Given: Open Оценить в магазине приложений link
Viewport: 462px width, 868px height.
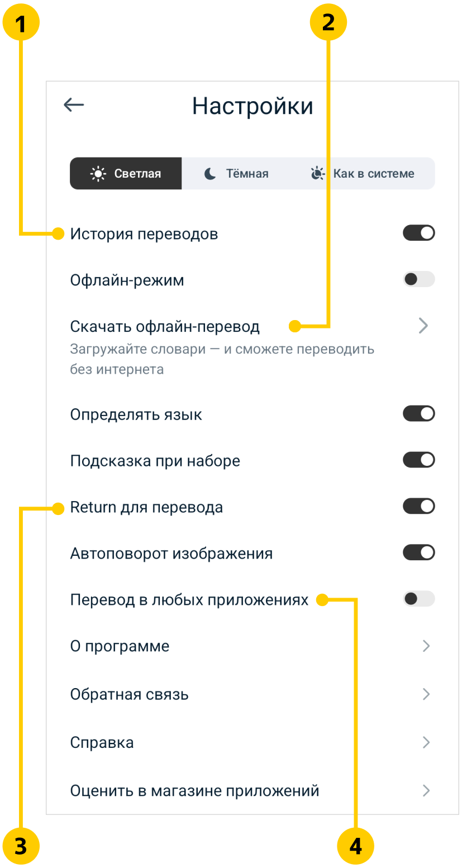Looking at the screenshot, I should (x=194, y=790).
